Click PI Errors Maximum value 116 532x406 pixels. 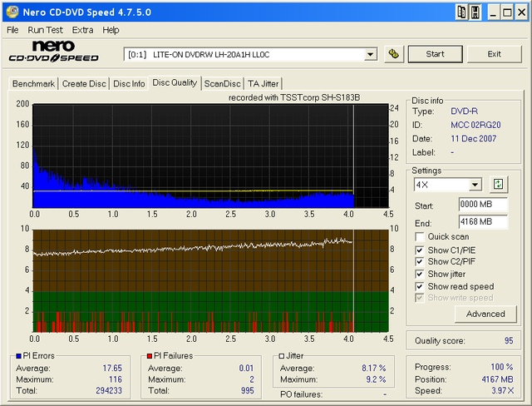click(116, 379)
